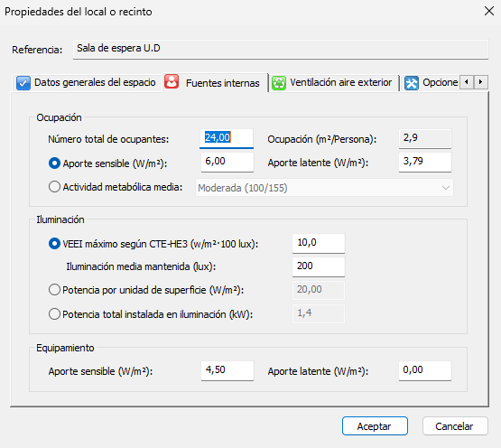
Task: Open the Moderada (100/155) activity dropdown
Action: coord(324,188)
